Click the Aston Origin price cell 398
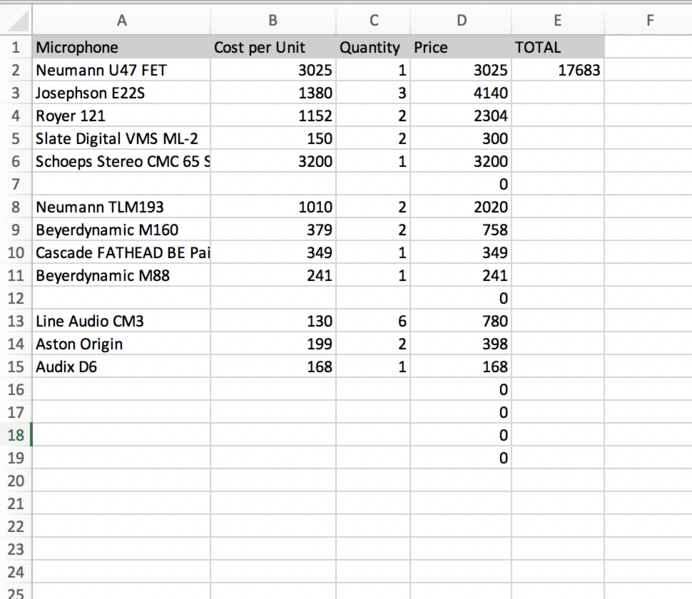The width and height of the screenshot is (692, 599). coord(460,344)
